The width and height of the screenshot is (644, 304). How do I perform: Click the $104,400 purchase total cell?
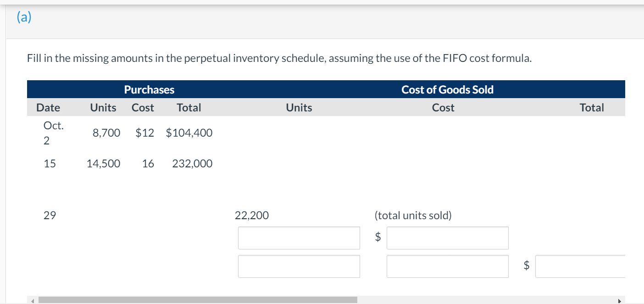[x=189, y=133]
